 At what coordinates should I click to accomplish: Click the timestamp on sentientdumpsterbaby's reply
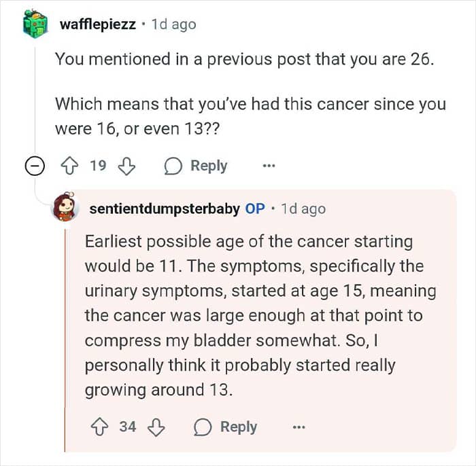(303, 209)
